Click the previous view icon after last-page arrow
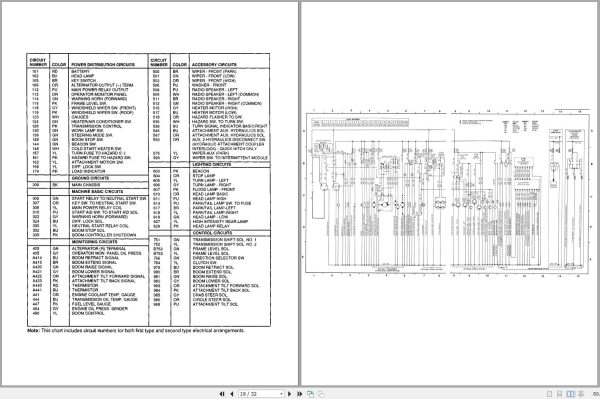The image size is (600, 399). tap(310, 394)
